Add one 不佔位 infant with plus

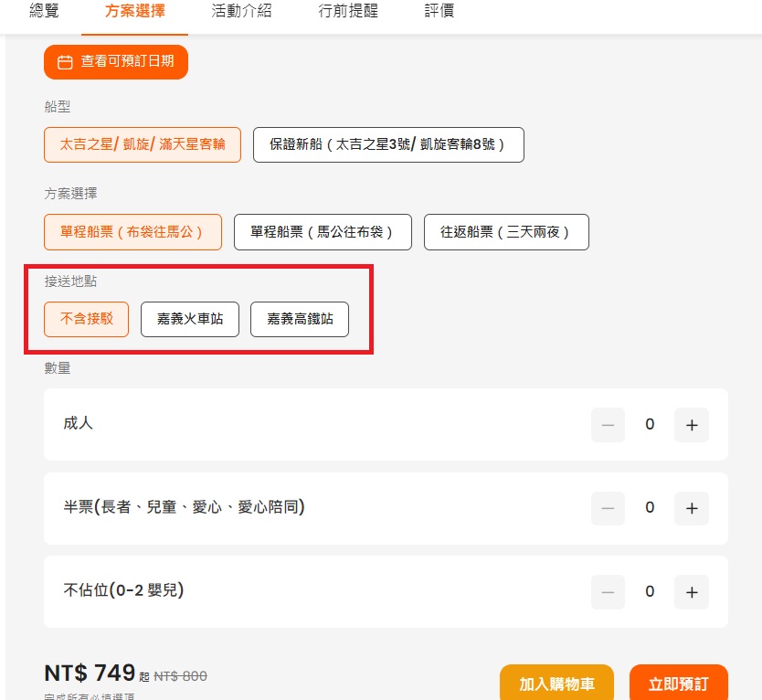[x=692, y=592]
